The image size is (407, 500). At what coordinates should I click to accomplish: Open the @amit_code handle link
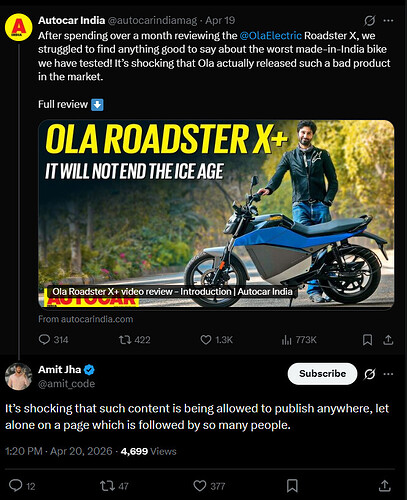click(x=66, y=384)
